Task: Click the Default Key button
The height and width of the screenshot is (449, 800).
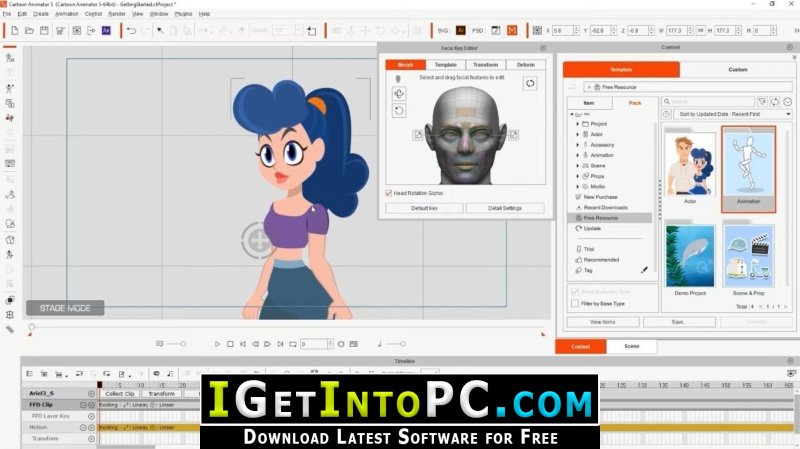Action: (x=424, y=208)
